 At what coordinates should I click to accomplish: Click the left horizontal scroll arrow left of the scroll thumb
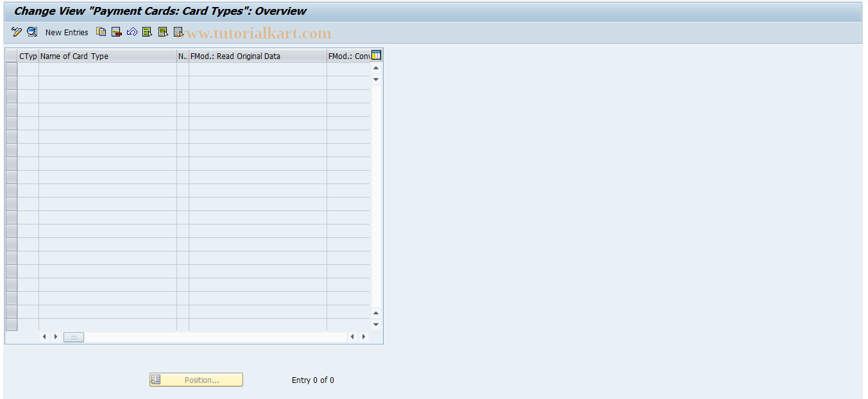(x=44, y=337)
